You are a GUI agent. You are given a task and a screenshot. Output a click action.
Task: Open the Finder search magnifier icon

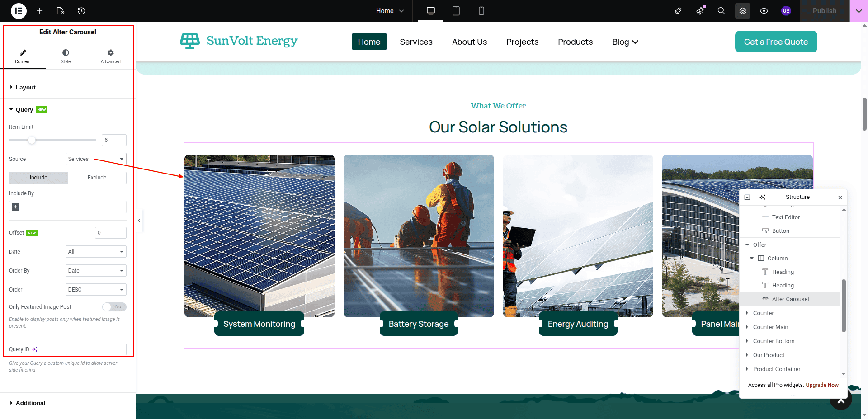(722, 11)
